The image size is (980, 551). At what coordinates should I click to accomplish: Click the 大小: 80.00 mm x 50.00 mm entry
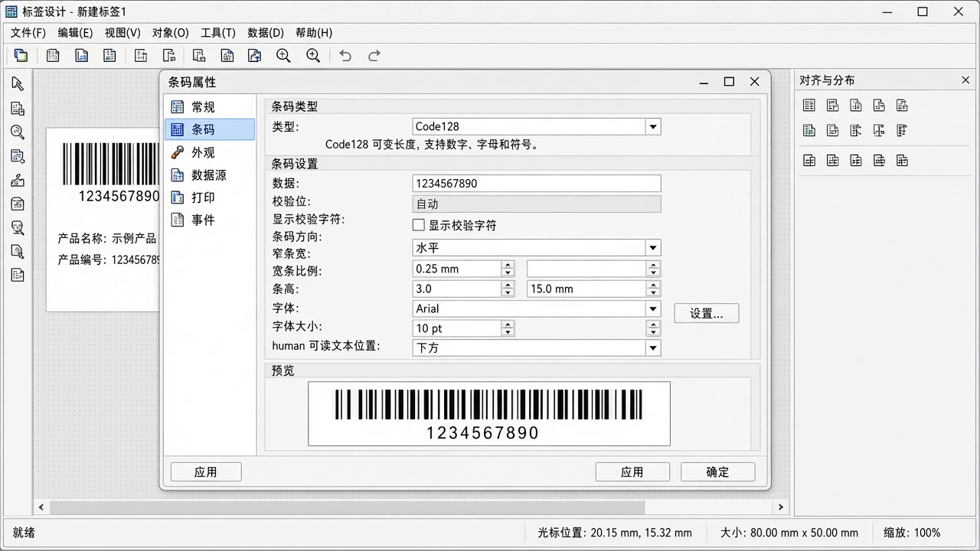click(789, 533)
